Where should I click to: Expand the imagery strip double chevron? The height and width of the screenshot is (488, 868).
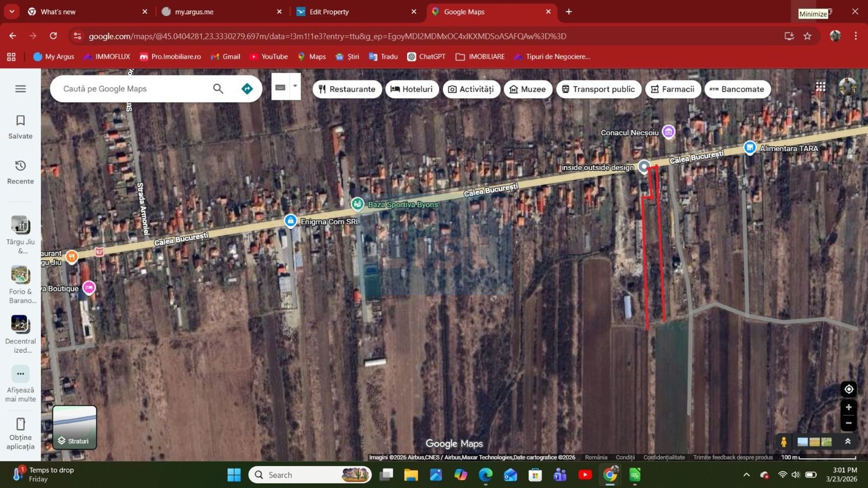[x=848, y=441]
